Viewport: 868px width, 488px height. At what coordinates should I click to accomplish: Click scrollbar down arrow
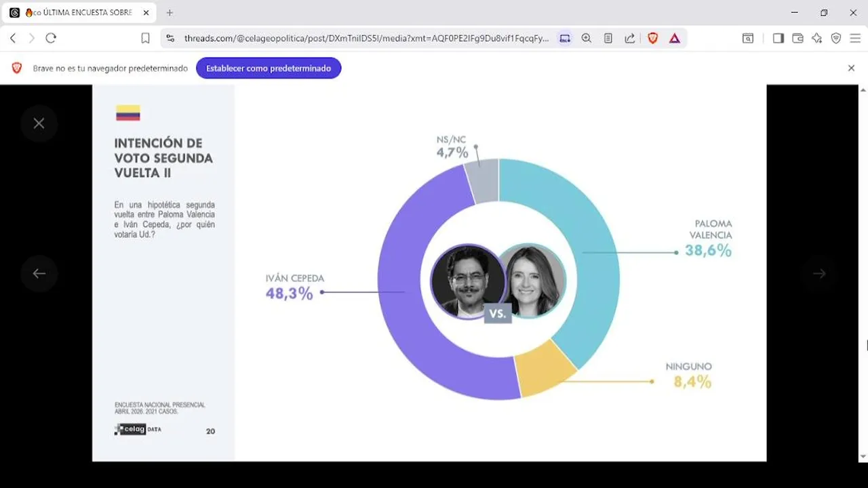(863, 457)
